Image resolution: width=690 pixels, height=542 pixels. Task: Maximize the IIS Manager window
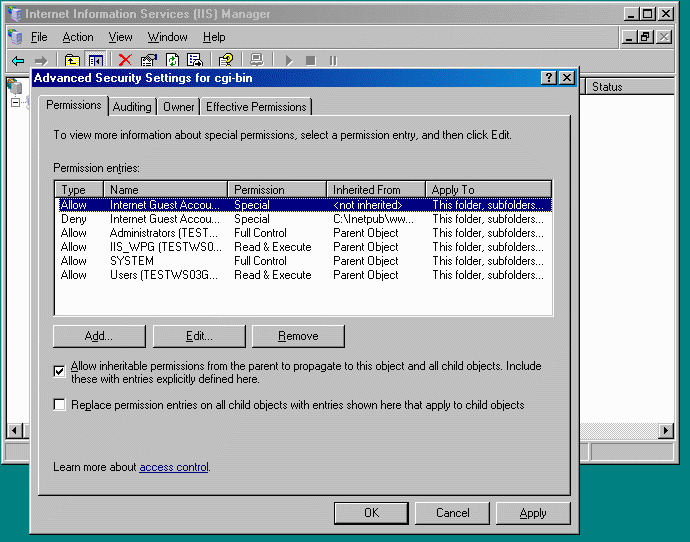pyautogui.click(x=648, y=14)
